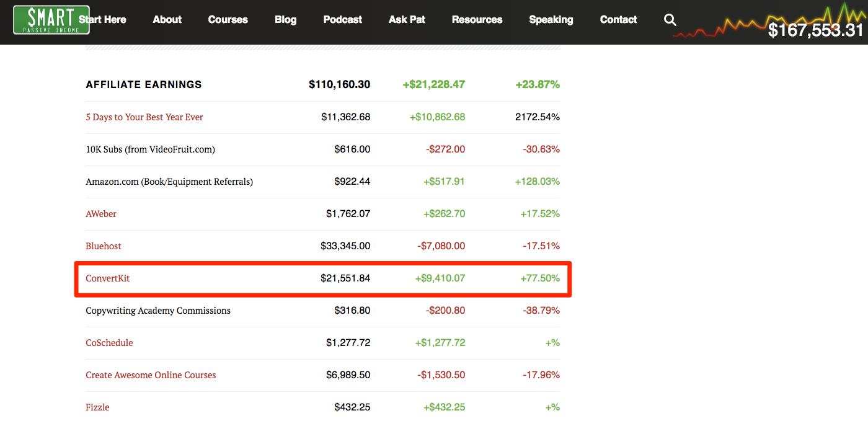Open the Resources nav item
Screen dimensions: 868x421
pos(477,20)
